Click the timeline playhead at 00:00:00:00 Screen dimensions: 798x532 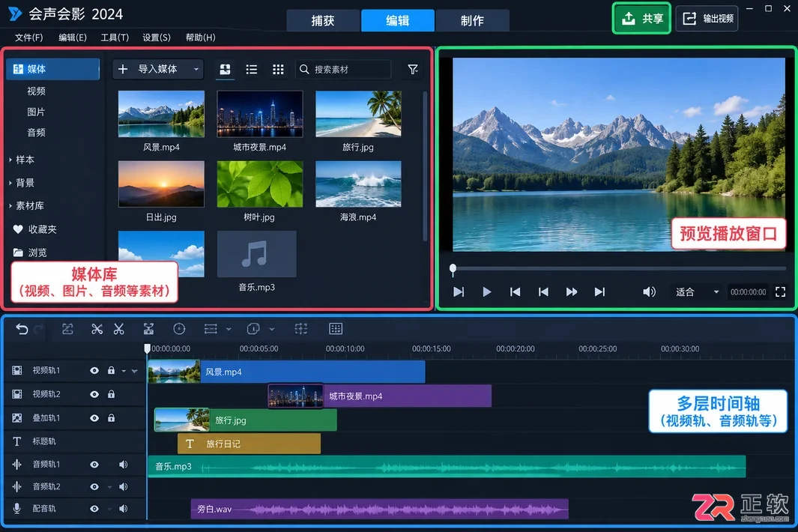pyautogui.click(x=147, y=348)
